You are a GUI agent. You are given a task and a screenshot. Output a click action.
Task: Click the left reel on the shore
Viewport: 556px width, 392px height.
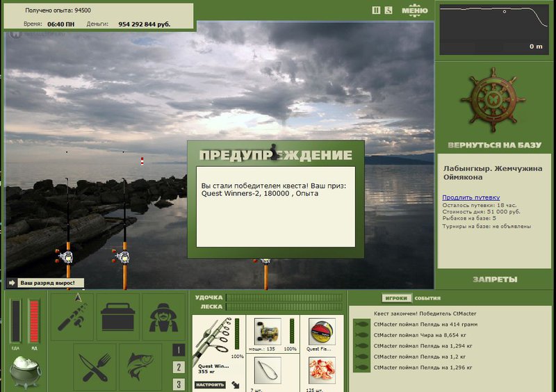click(x=65, y=256)
